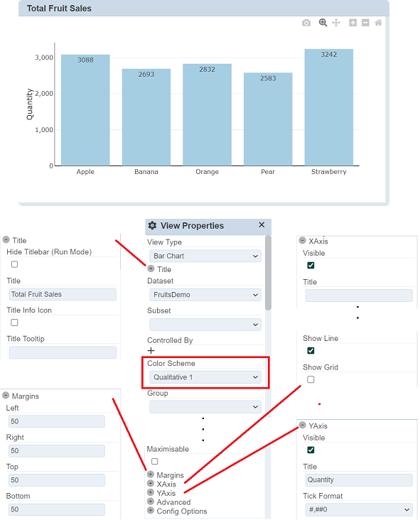This screenshot has height=520, width=420.
Task: Collapse the Margins section on left
Action: point(6,395)
